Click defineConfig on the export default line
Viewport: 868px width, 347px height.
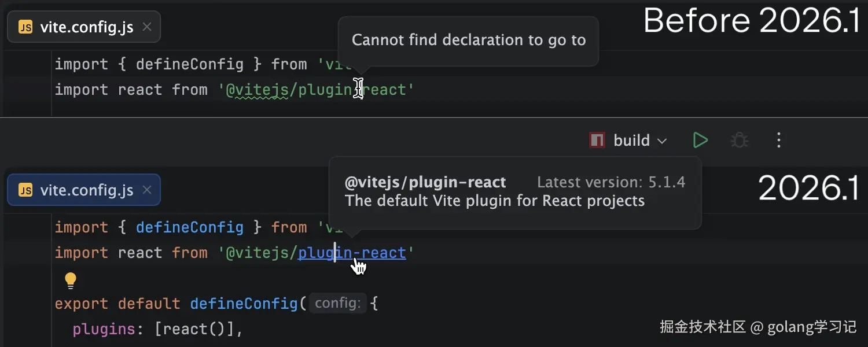click(243, 304)
